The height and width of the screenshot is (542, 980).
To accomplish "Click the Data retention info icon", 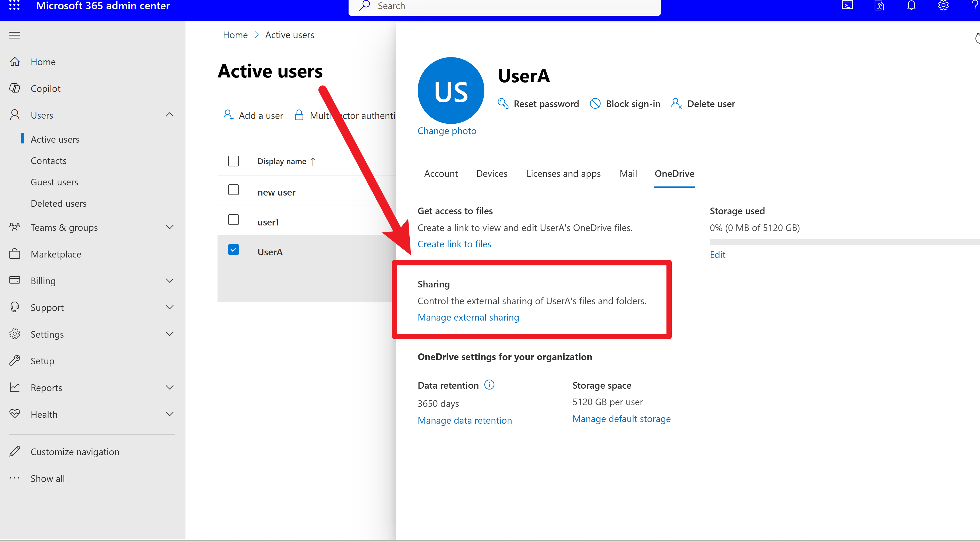I will coord(489,385).
